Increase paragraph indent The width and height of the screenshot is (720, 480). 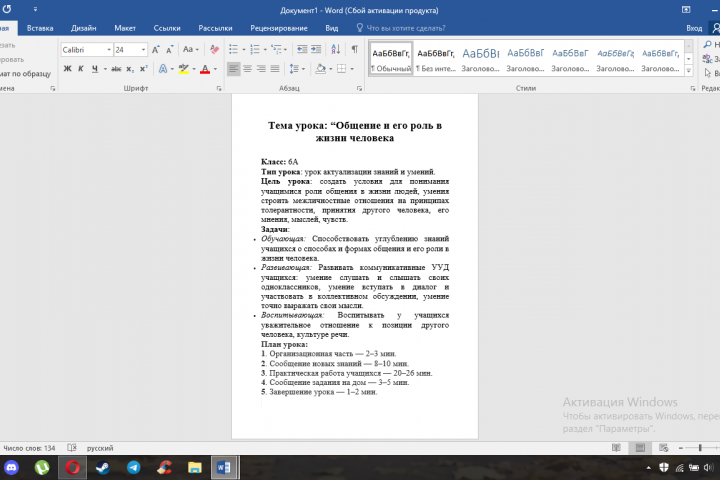316,50
